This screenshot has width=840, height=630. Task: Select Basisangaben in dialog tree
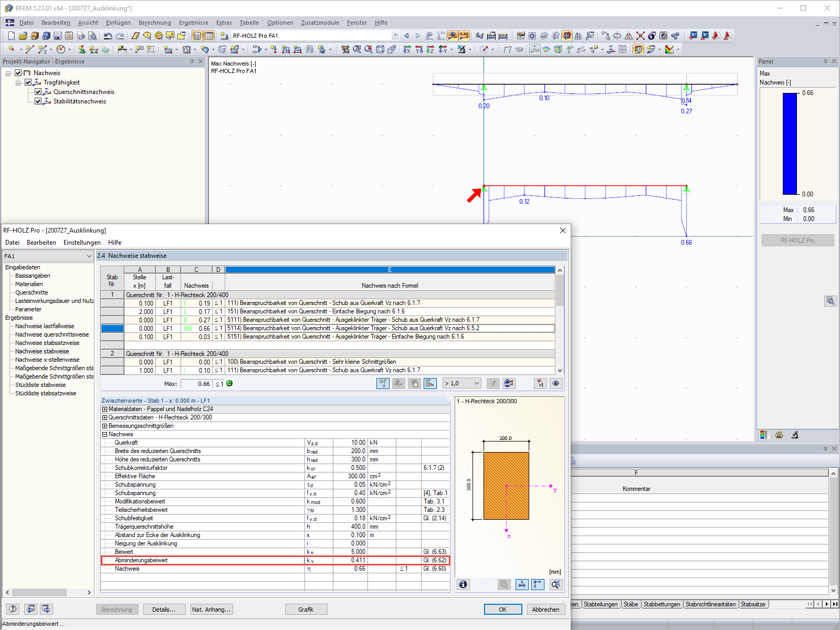pos(33,276)
